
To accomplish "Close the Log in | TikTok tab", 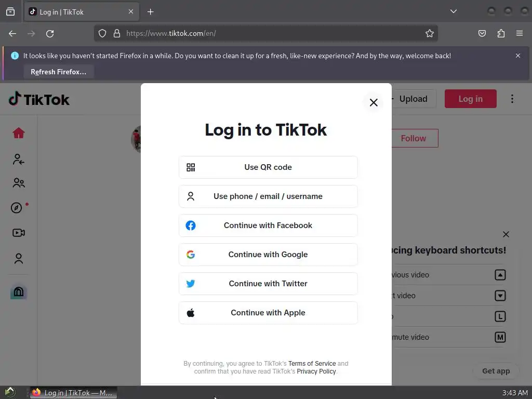I will coord(131,11).
